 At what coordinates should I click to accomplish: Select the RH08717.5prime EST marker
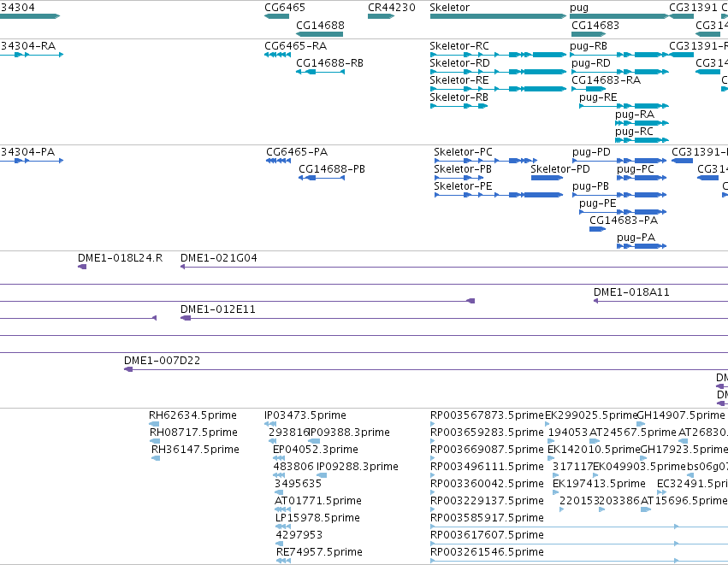[155, 441]
